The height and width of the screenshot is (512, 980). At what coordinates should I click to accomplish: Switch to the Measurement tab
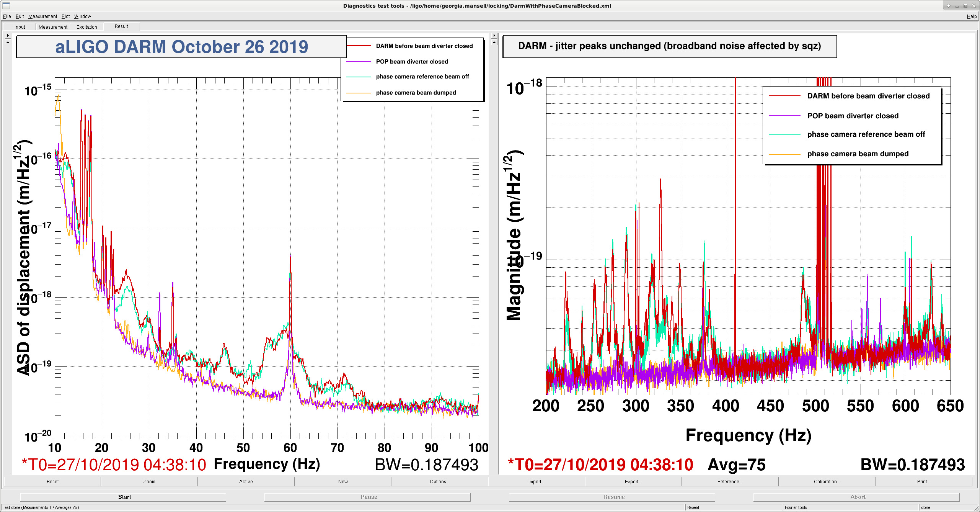(x=53, y=27)
